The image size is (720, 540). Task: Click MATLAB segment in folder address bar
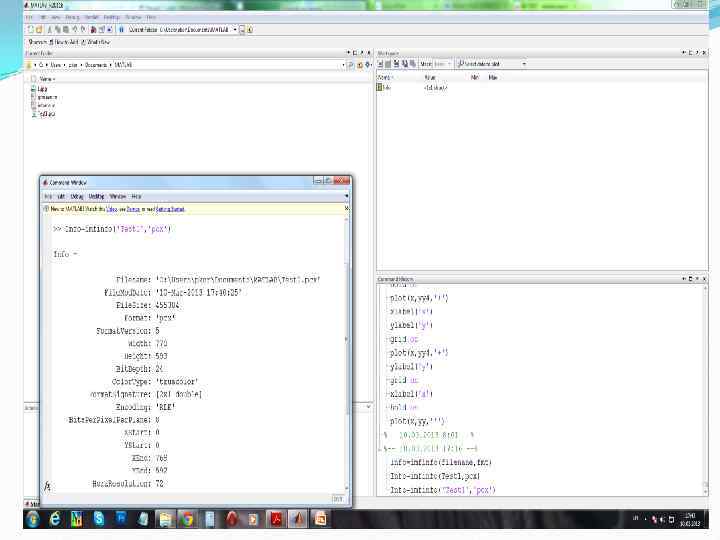coord(123,65)
